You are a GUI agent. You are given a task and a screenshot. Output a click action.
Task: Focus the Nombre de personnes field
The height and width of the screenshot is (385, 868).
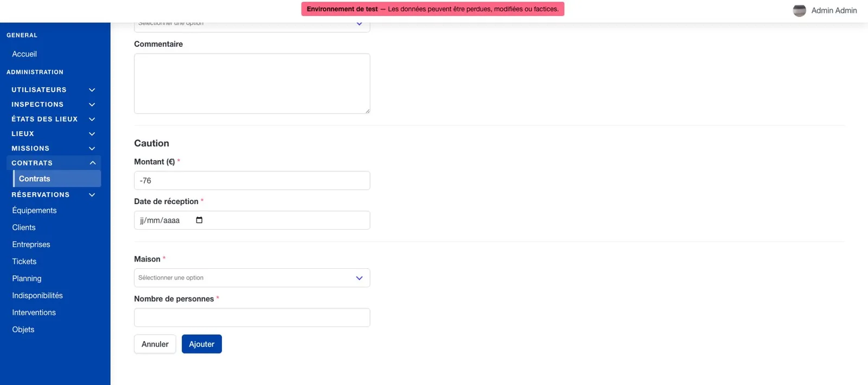point(252,317)
